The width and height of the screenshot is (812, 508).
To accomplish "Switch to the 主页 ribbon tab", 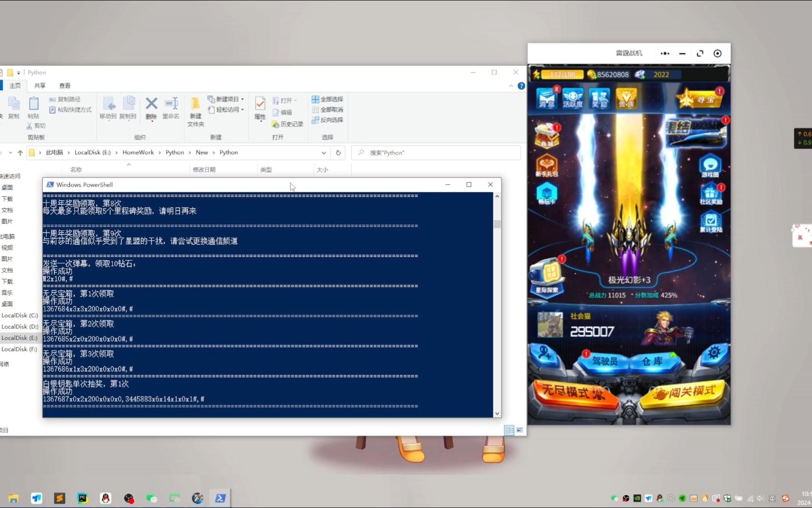I will pyautogui.click(x=15, y=86).
